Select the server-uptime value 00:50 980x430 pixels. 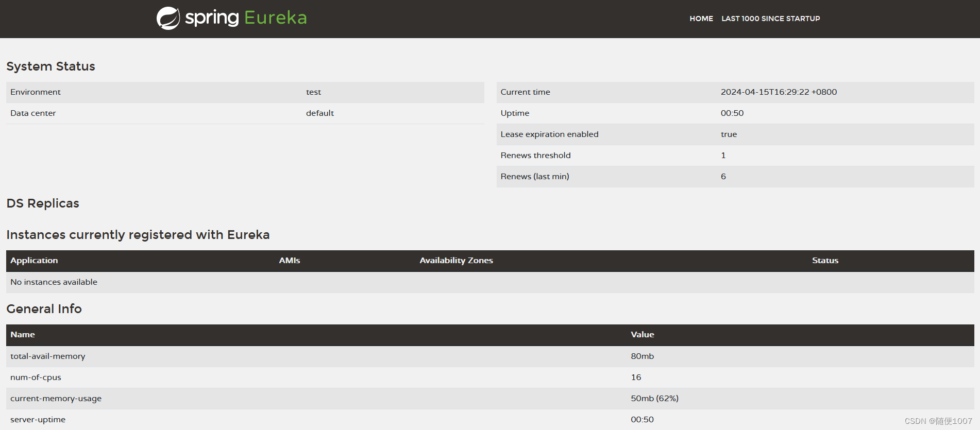[x=642, y=420]
